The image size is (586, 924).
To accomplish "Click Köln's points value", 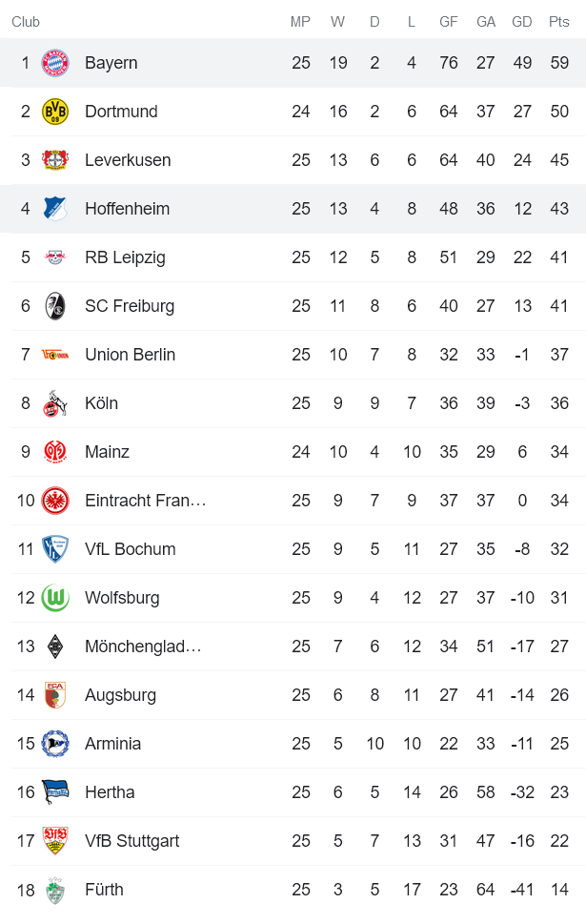I will point(558,402).
